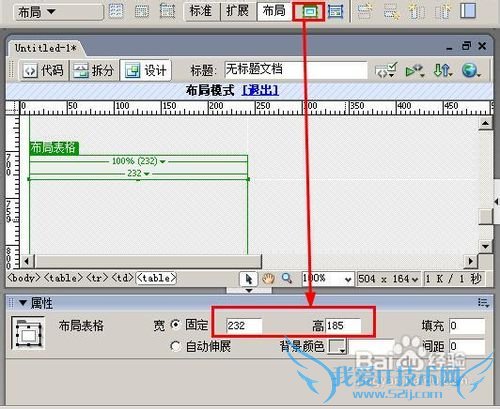Screen dimensions: 500x409
Task: Open the 背景颜色 color swatch
Action: pyautogui.click(x=337, y=346)
